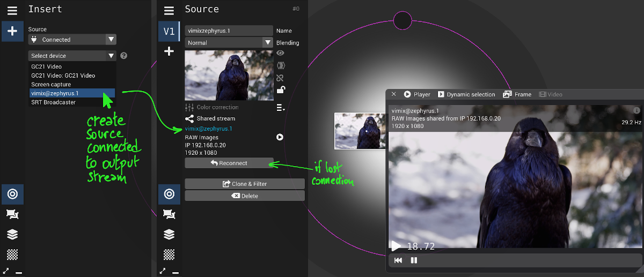Click the circle handle on the mixing ring

pos(402,21)
